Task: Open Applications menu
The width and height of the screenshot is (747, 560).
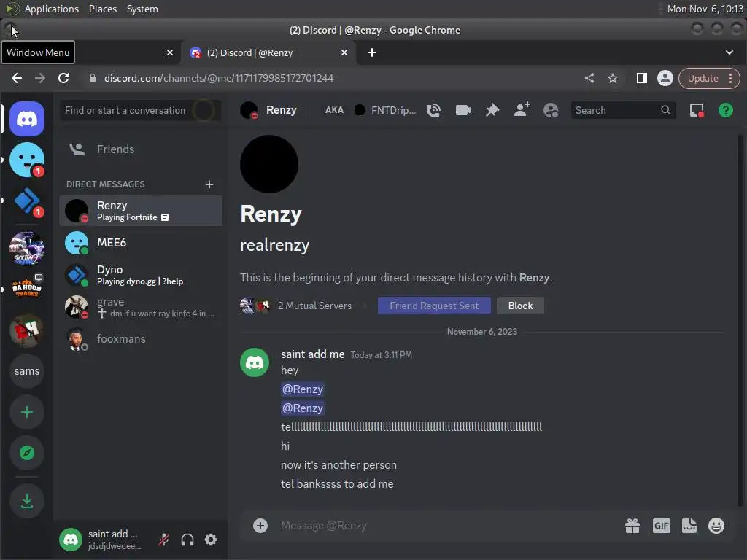Action: point(52,9)
